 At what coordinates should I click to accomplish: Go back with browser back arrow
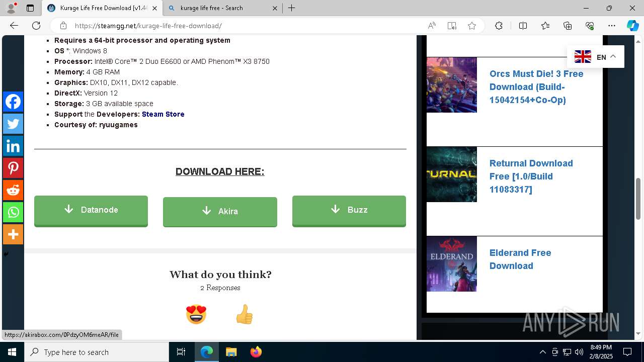14,26
